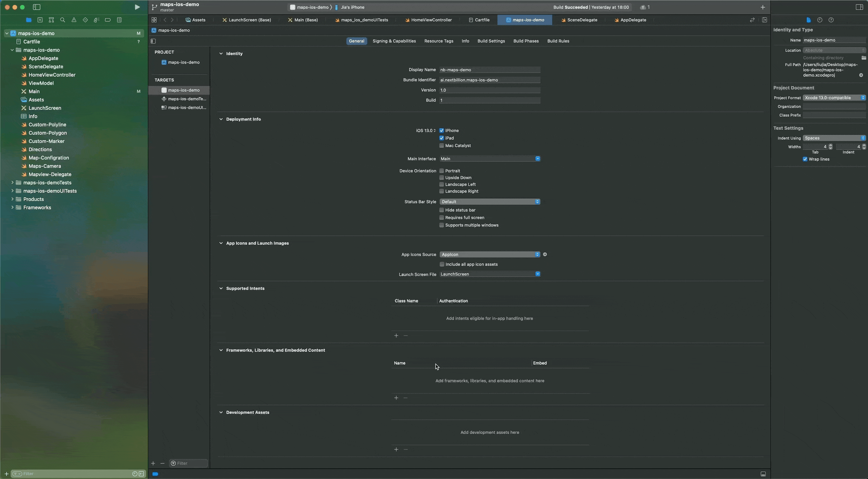Open the Status Bar Style dropdown

pyautogui.click(x=490, y=202)
